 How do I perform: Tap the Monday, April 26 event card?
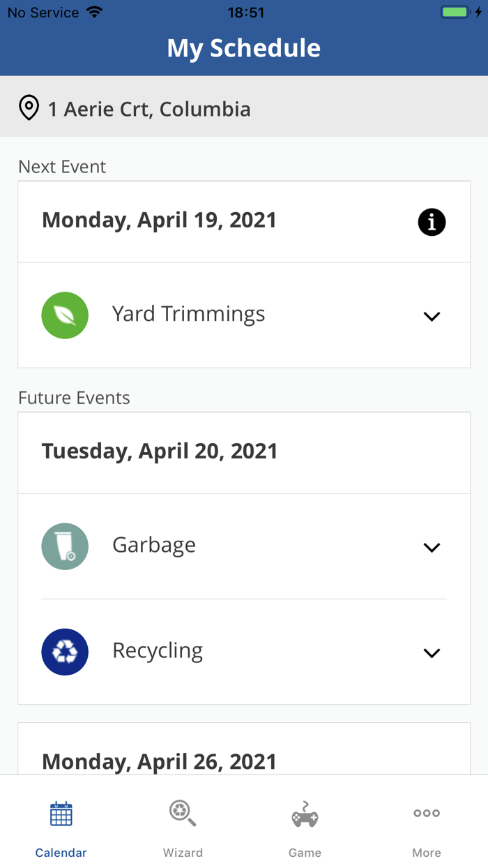point(159,761)
